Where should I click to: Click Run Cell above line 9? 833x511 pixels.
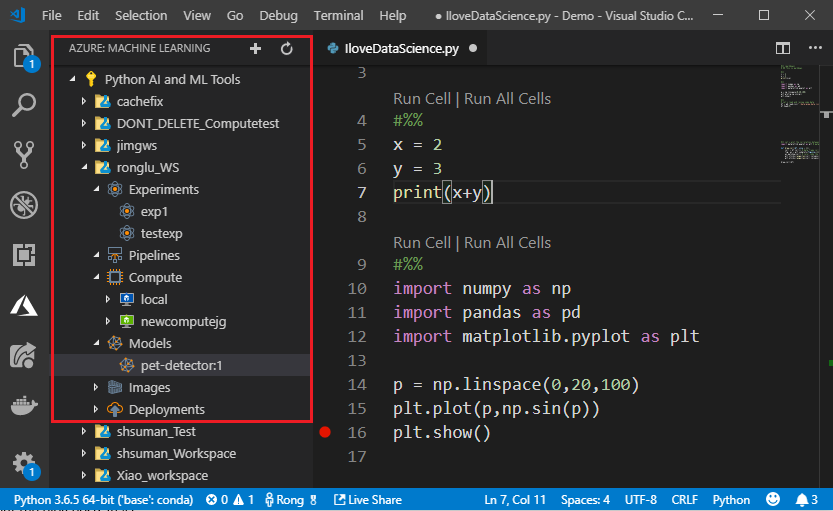422,243
